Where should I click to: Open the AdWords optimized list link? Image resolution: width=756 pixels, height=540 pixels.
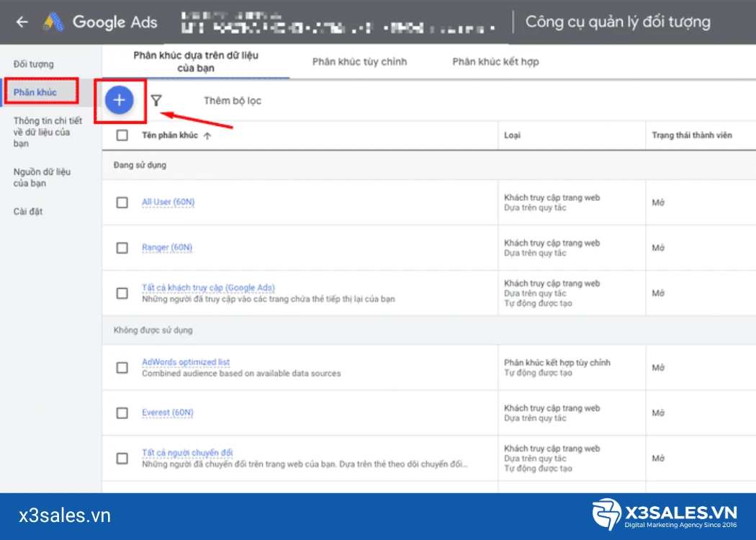pyautogui.click(x=186, y=362)
